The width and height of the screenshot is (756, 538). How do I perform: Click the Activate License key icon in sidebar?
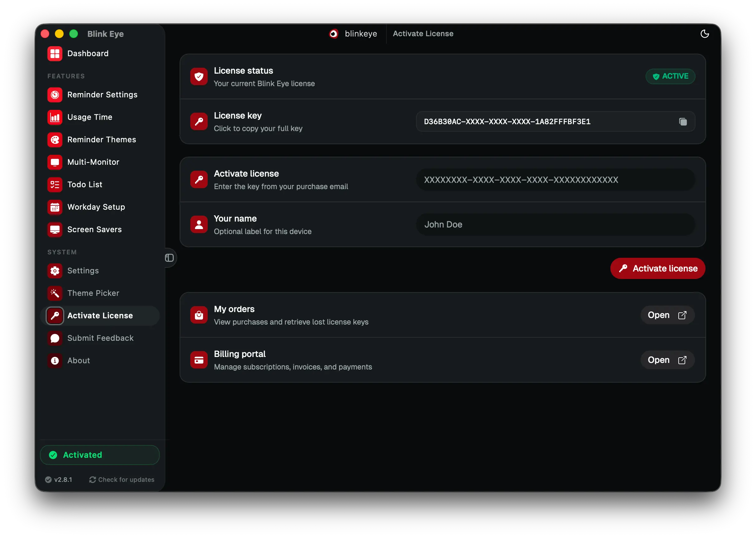coord(55,316)
